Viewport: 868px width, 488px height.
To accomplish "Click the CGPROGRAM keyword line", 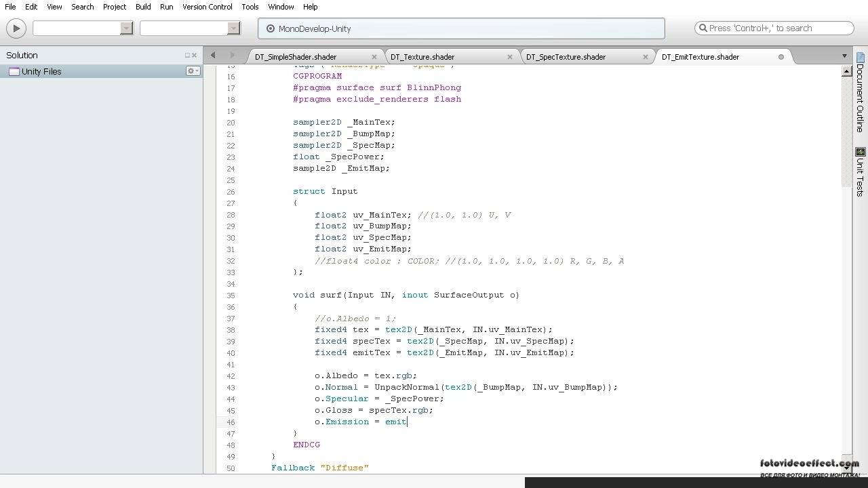I will click(317, 76).
